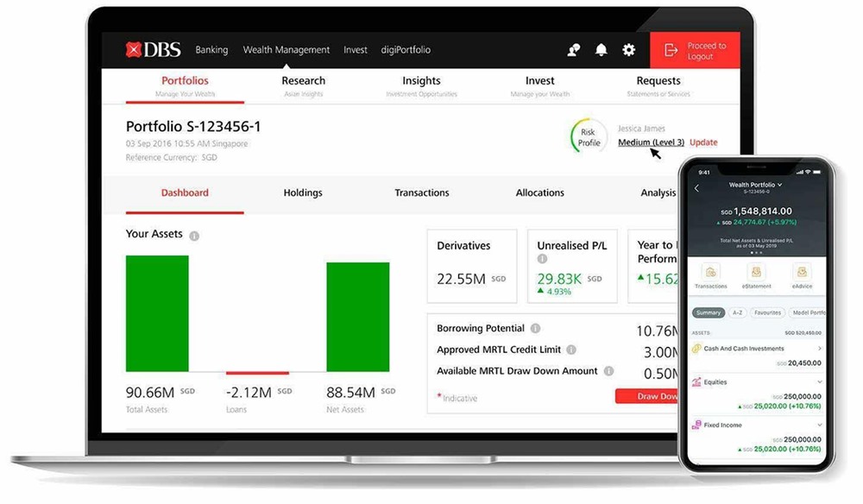Open the notifications bell
863x504 pixels.
[602, 50]
